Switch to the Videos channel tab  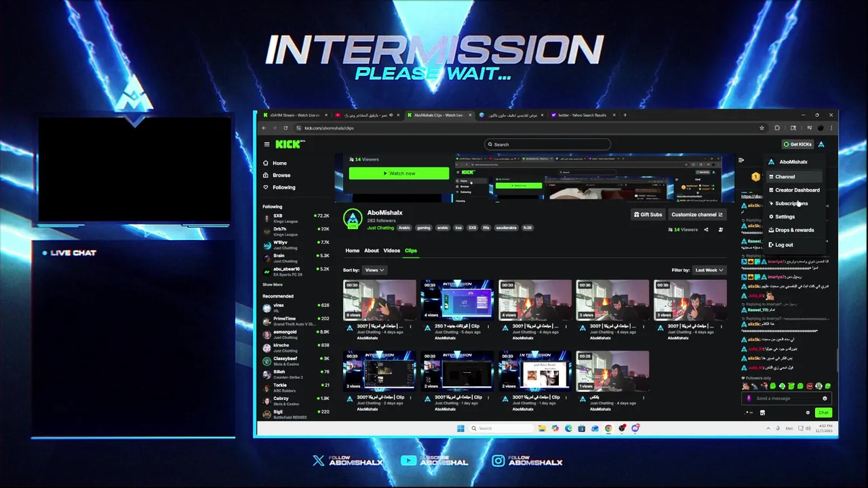[391, 251]
